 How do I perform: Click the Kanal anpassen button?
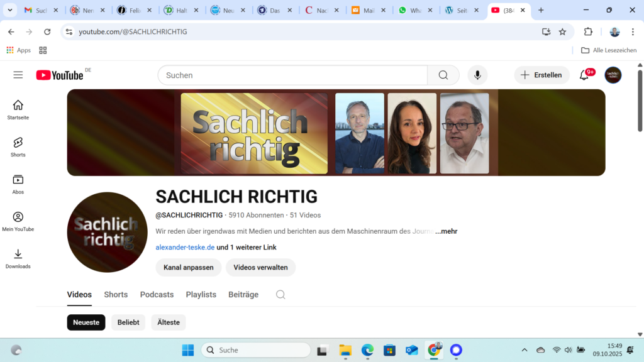pos(188,267)
